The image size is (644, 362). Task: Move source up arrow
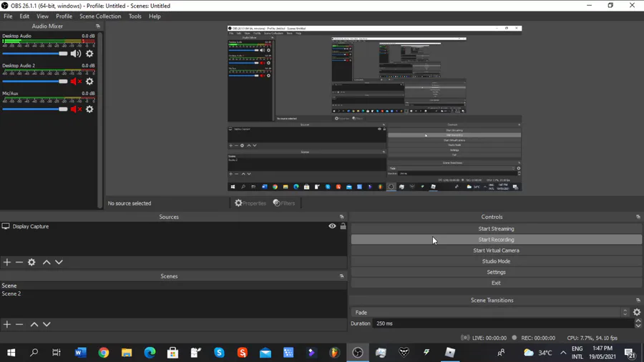click(47, 262)
